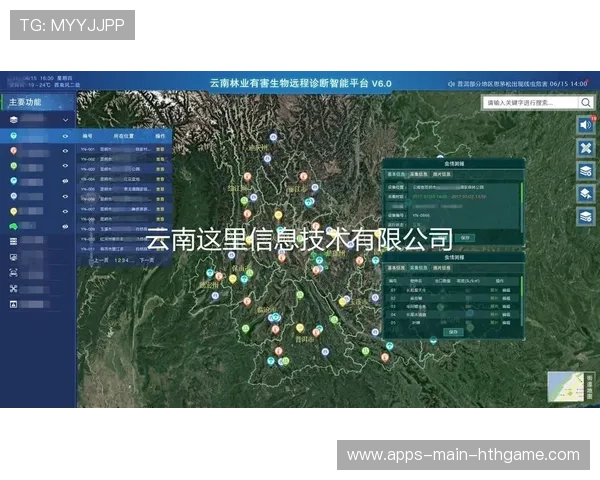The image size is (600, 480).
Task: Open the monitor screen icon item in sidebar
Action: pyautogui.click(x=14, y=257)
